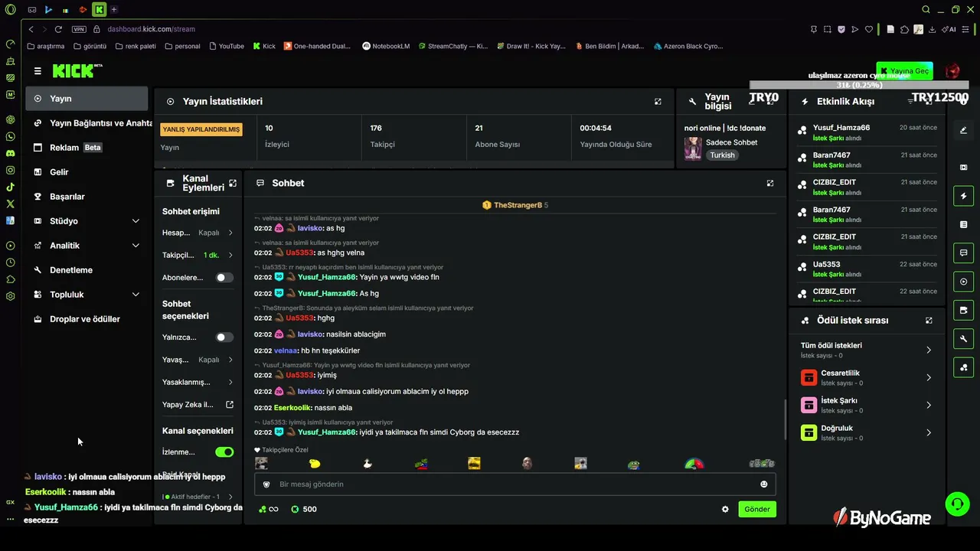Screen dimensions: 980x551
Task: Click the Gönder send button
Action: (757, 510)
